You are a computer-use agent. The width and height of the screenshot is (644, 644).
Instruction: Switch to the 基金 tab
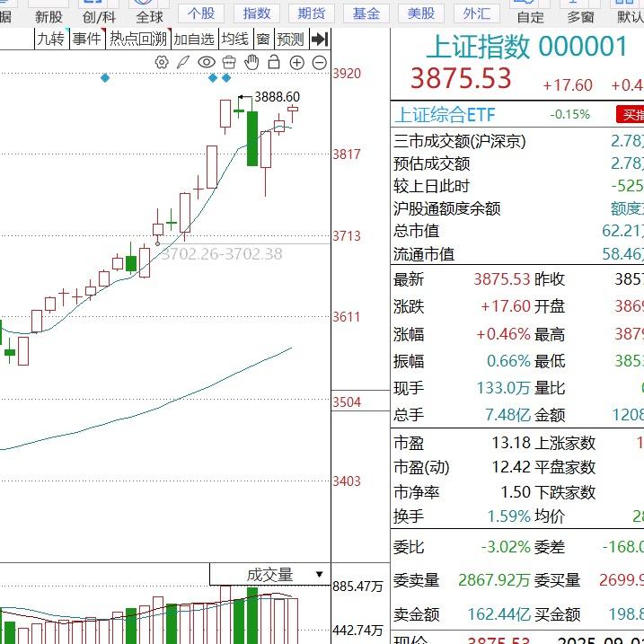tap(366, 13)
